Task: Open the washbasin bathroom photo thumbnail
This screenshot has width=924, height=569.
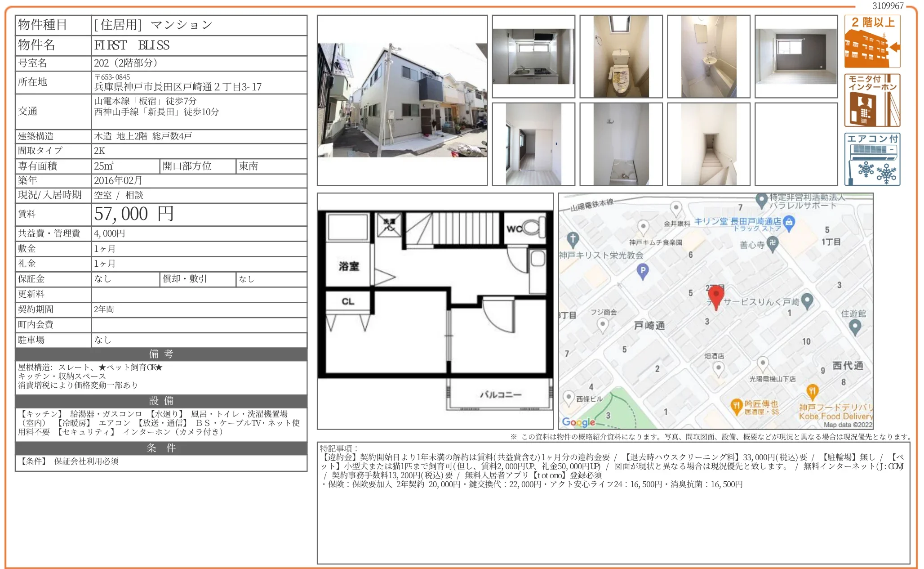Action: (x=708, y=57)
